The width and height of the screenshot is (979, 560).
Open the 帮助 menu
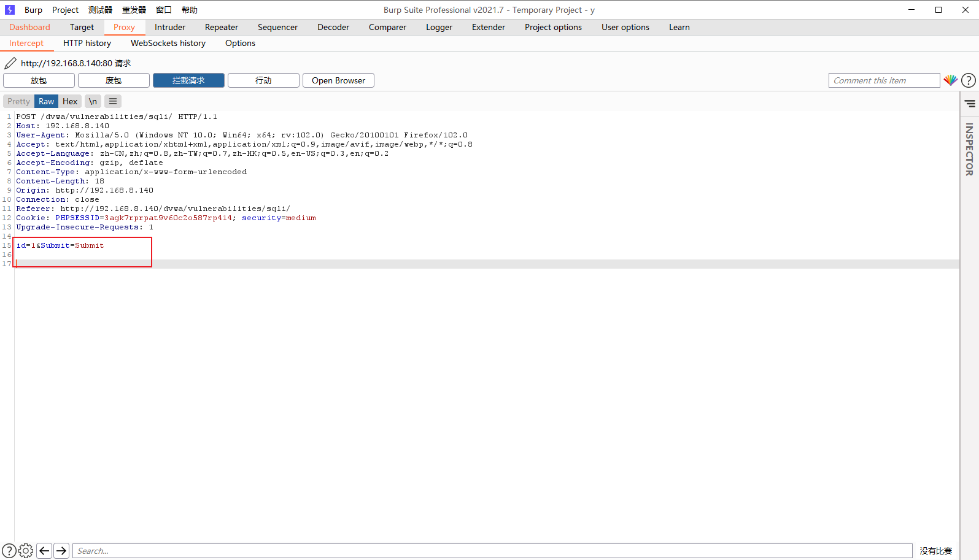tap(190, 10)
